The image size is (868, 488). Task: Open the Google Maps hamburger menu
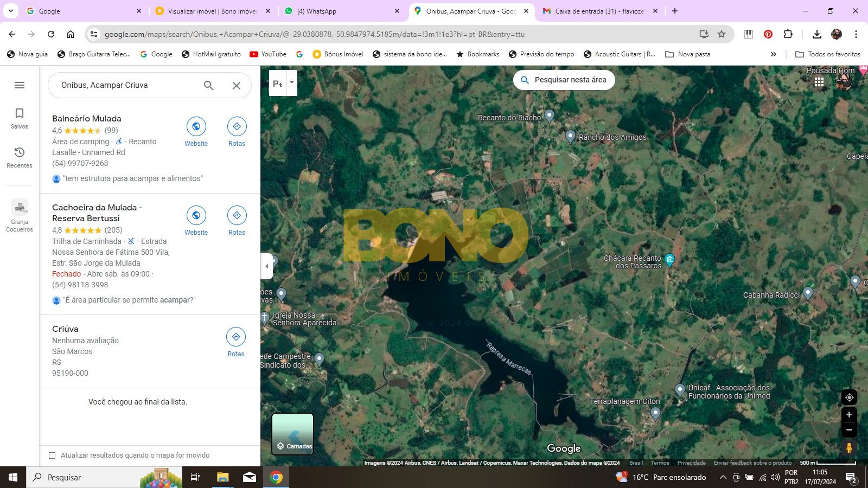(x=20, y=85)
